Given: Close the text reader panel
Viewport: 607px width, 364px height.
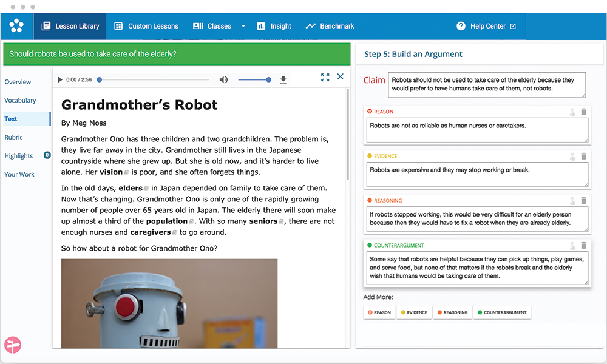Looking at the screenshot, I should 341,76.
